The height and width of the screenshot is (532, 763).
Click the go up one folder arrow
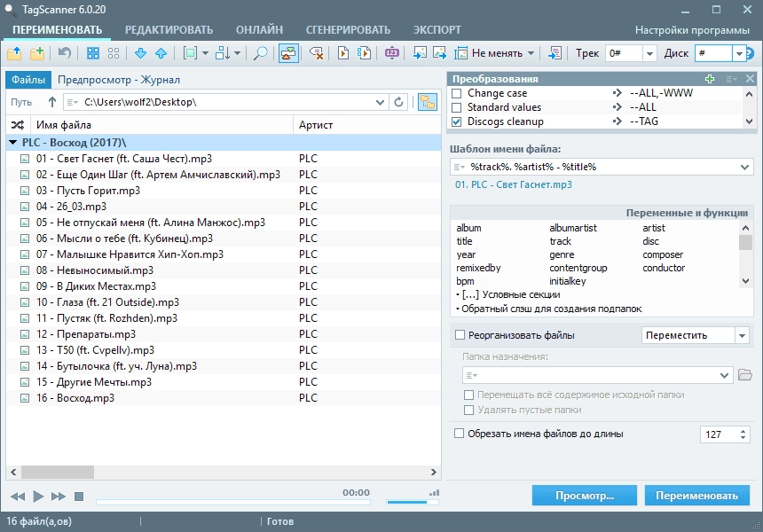tap(52, 102)
